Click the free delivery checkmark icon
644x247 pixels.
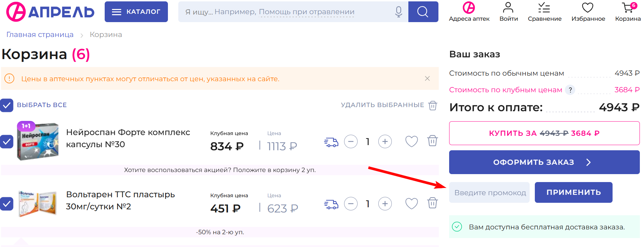coord(457,227)
